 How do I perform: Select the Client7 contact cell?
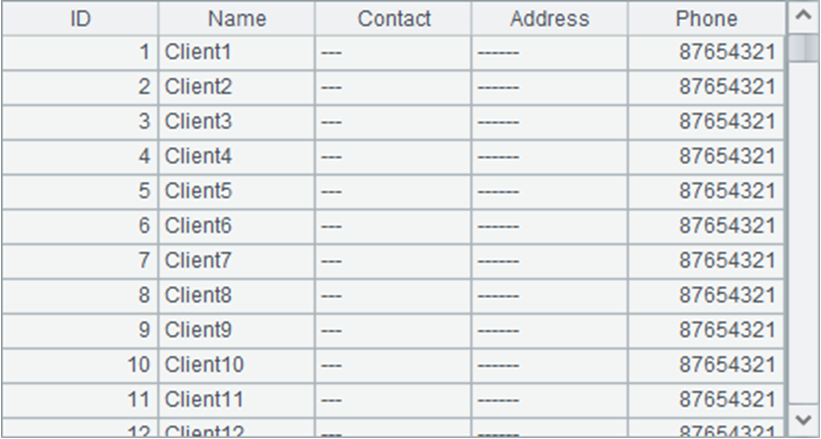click(393, 261)
